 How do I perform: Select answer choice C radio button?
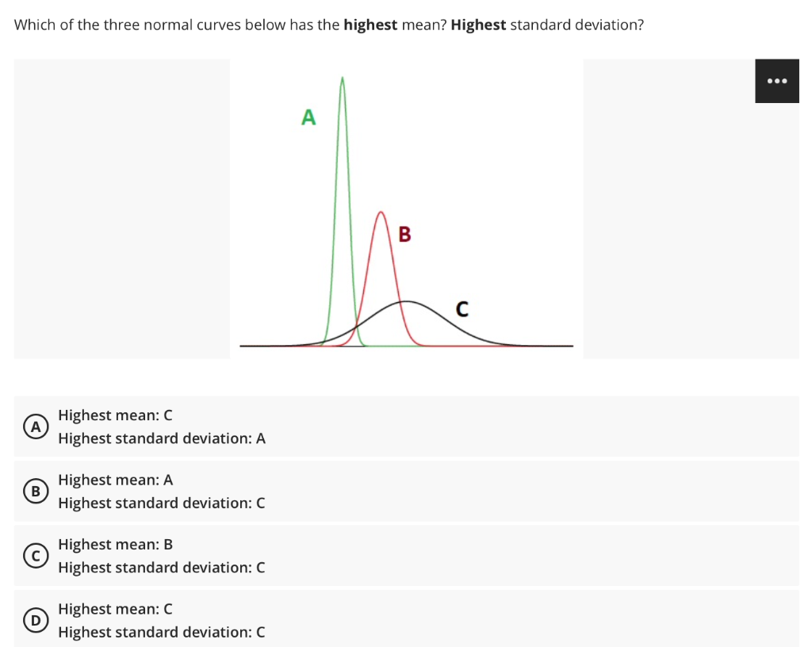pyautogui.click(x=35, y=555)
